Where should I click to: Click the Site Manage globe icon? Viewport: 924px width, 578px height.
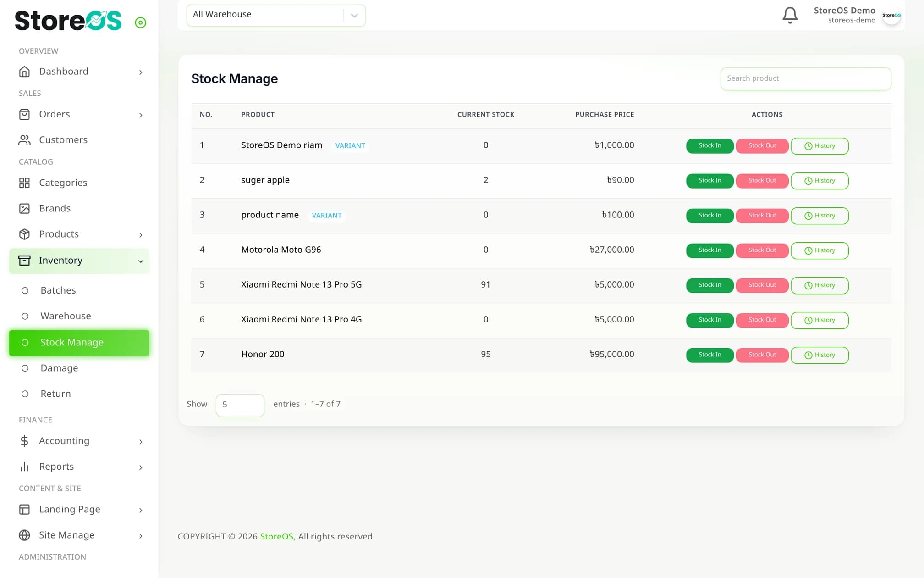tap(24, 535)
